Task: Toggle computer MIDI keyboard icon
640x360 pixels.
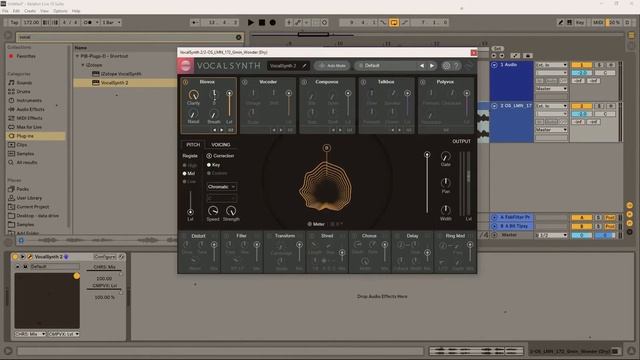Action: pyautogui.click(x=569, y=22)
